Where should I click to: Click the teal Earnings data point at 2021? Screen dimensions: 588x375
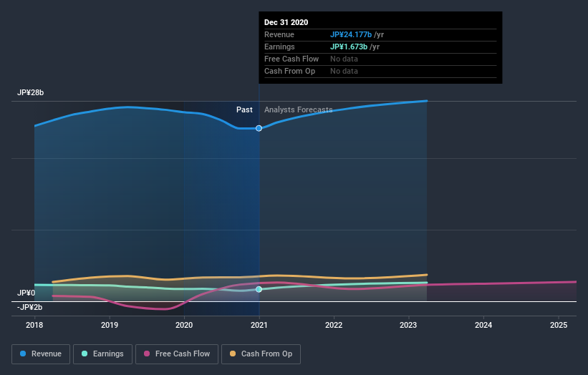click(x=259, y=289)
